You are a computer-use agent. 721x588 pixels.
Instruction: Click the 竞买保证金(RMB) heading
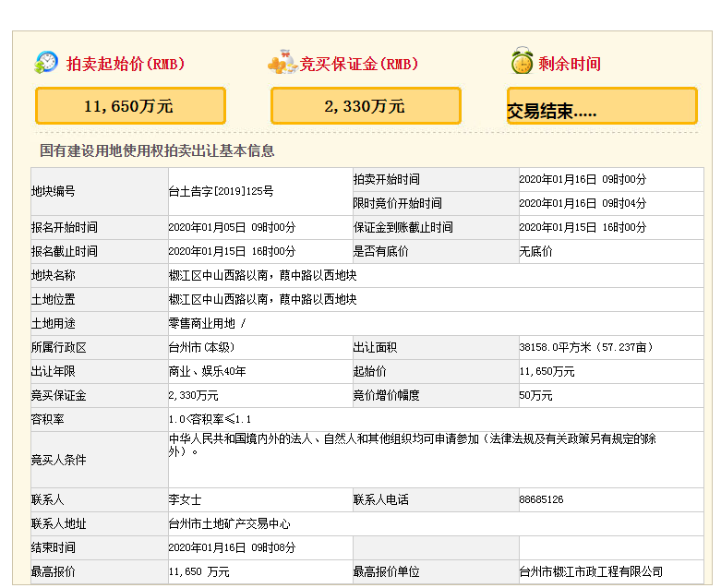click(359, 64)
